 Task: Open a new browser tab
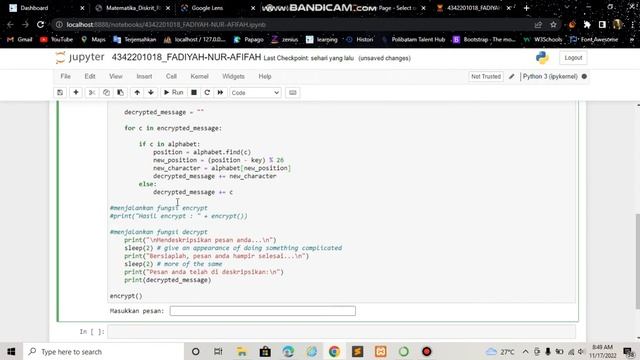coord(527,8)
